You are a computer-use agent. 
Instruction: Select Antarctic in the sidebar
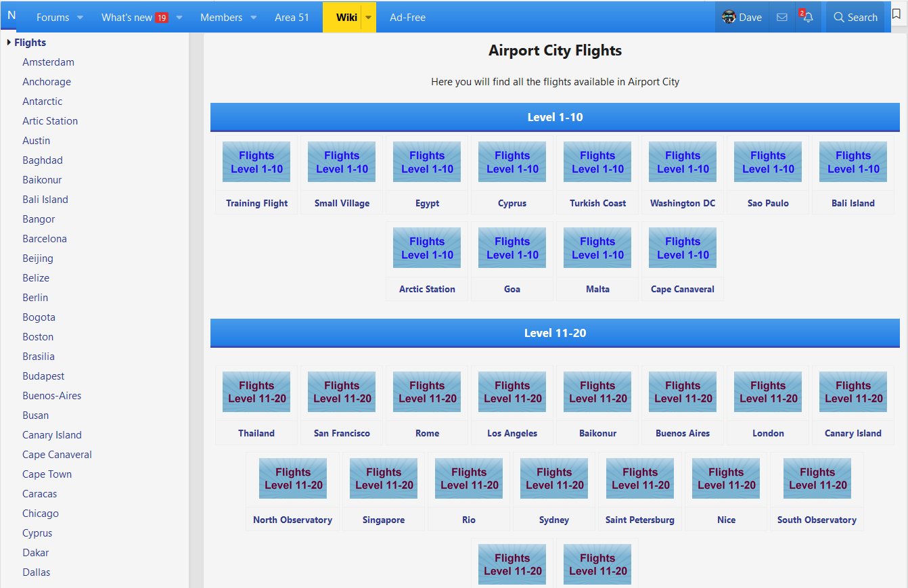click(x=42, y=101)
